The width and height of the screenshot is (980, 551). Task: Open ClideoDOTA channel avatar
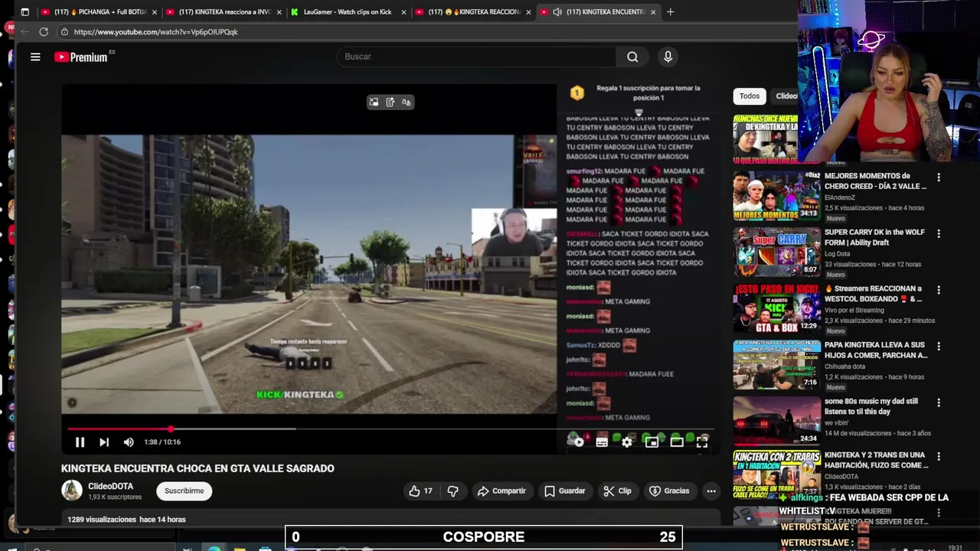[72, 491]
